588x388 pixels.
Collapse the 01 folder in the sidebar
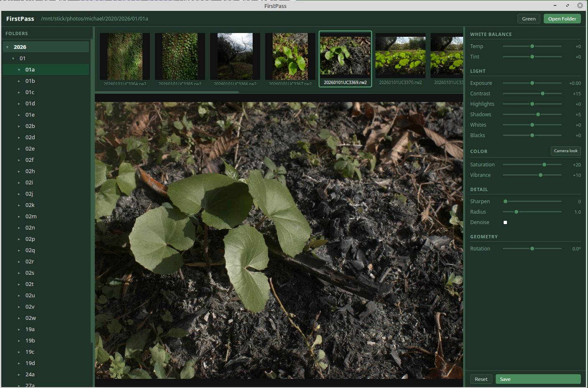13,58
